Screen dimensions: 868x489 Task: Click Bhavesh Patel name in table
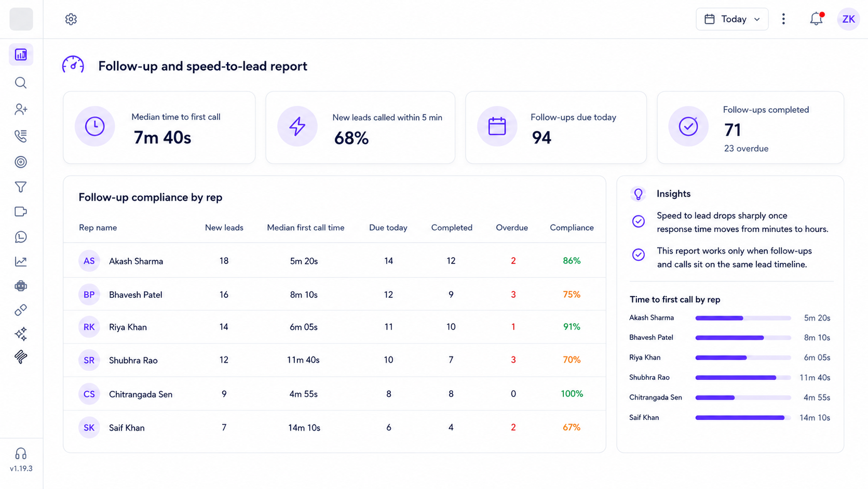pos(135,295)
